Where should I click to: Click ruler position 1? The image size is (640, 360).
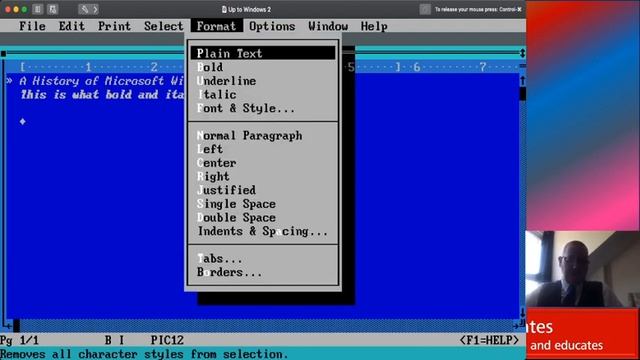tap(88, 67)
